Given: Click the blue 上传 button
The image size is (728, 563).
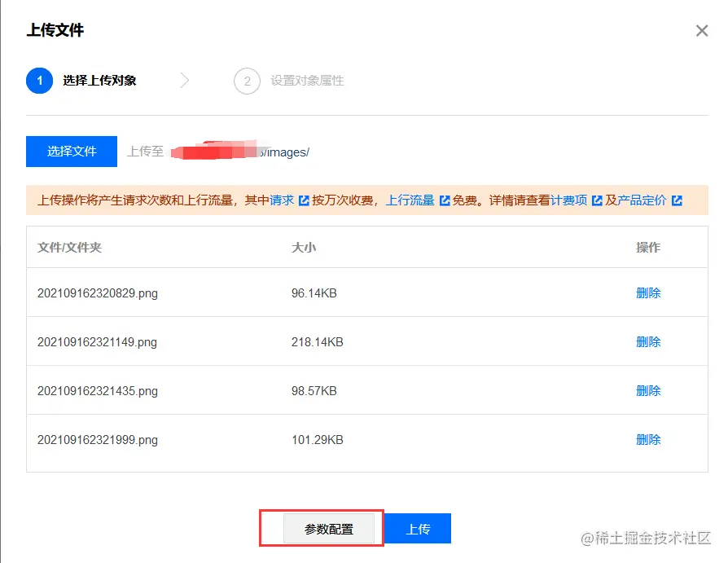Looking at the screenshot, I should (418, 529).
